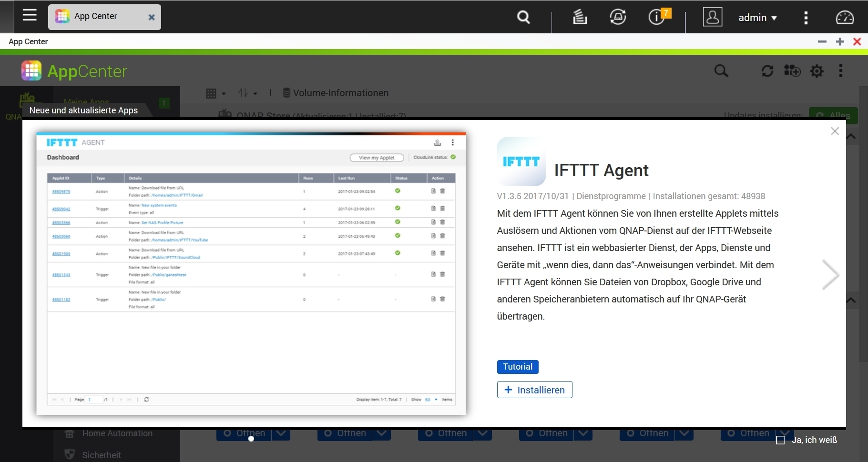Go to next featured app arrow

pyautogui.click(x=830, y=275)
